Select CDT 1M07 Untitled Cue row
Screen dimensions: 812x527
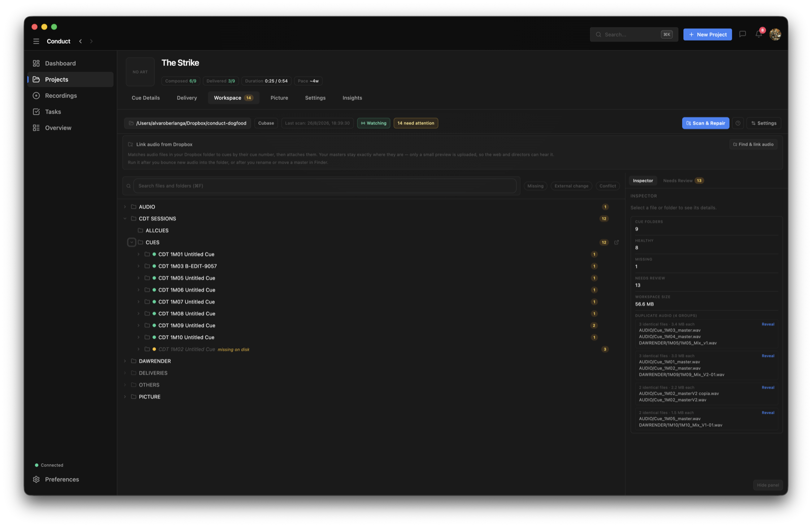[371, 302]
